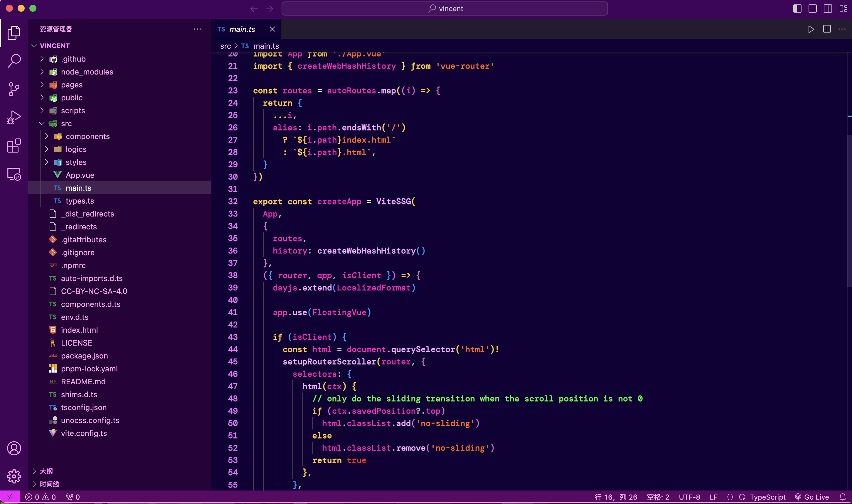Collapse the src folder

[x=66, y=124]
